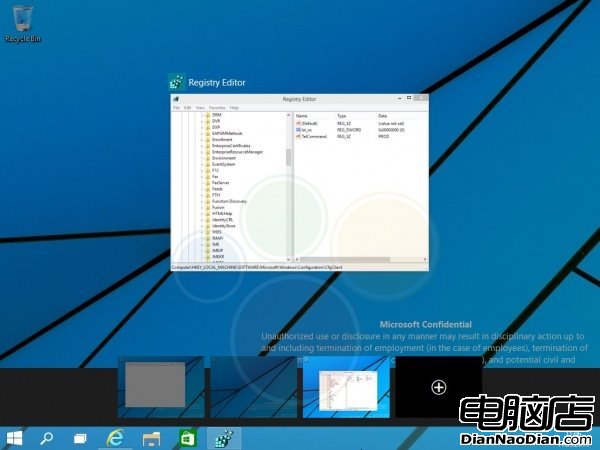The image size is (600, 450).
Task: Add a new virtual desktop with plus
Action: [439, 387]
